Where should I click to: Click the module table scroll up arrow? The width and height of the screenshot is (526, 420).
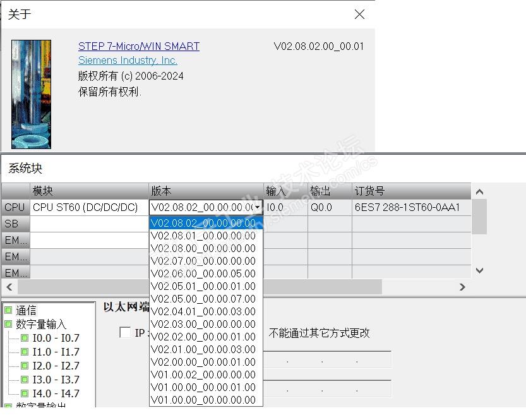pos(479,192)
